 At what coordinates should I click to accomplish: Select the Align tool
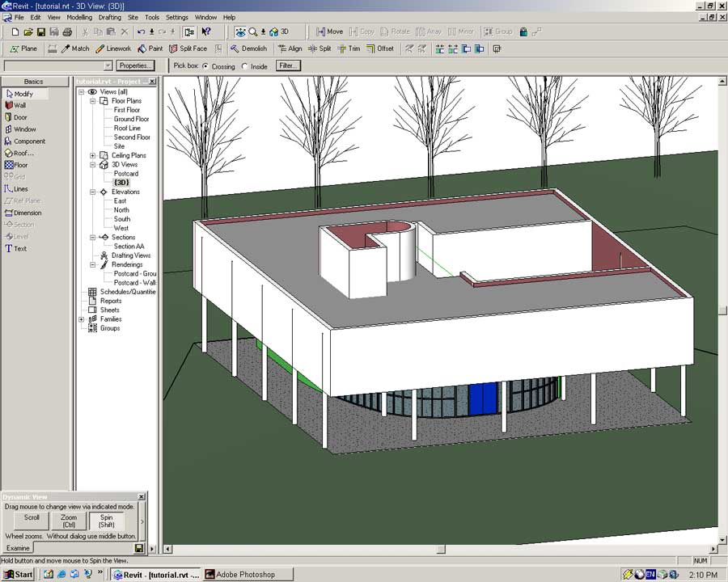pos(290,48)
